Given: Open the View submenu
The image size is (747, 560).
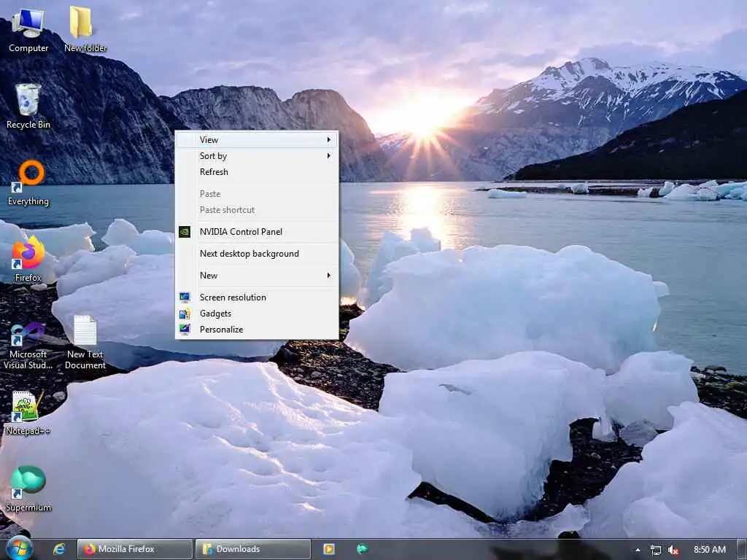Looking at the screenshot, I should pyautogui.click(x=257, y=140).
